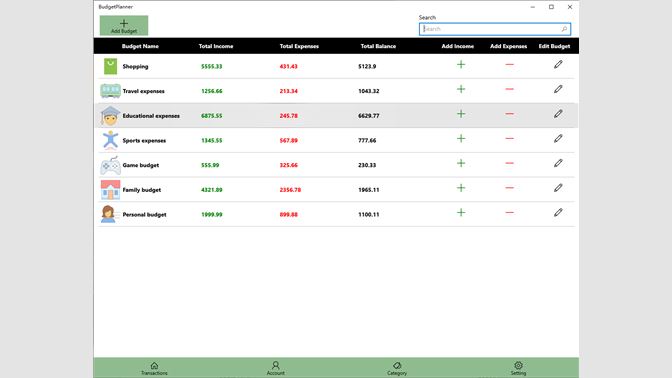The width and height of the screenshot is (672, 378).
Task: Select the Personal budget name
Action: 144,215
